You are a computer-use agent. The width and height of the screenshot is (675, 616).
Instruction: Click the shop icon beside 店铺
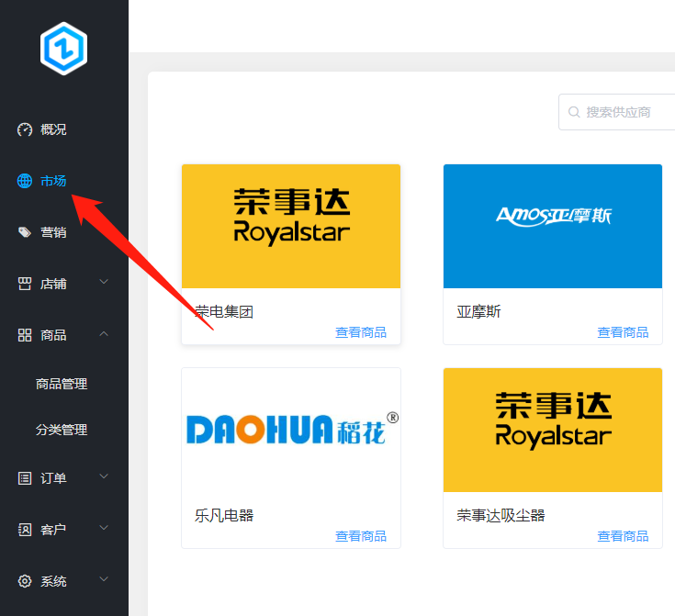[x=25, y=284]
